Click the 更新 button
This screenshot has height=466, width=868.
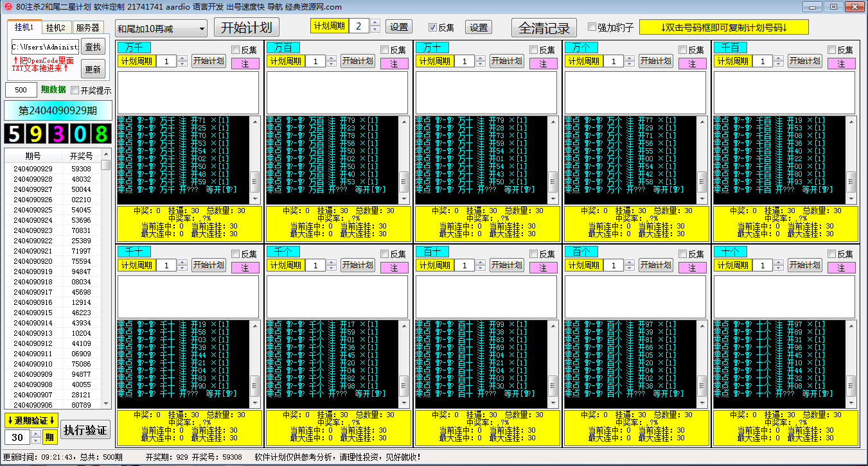pyautogui.click(x=93, y=69)
